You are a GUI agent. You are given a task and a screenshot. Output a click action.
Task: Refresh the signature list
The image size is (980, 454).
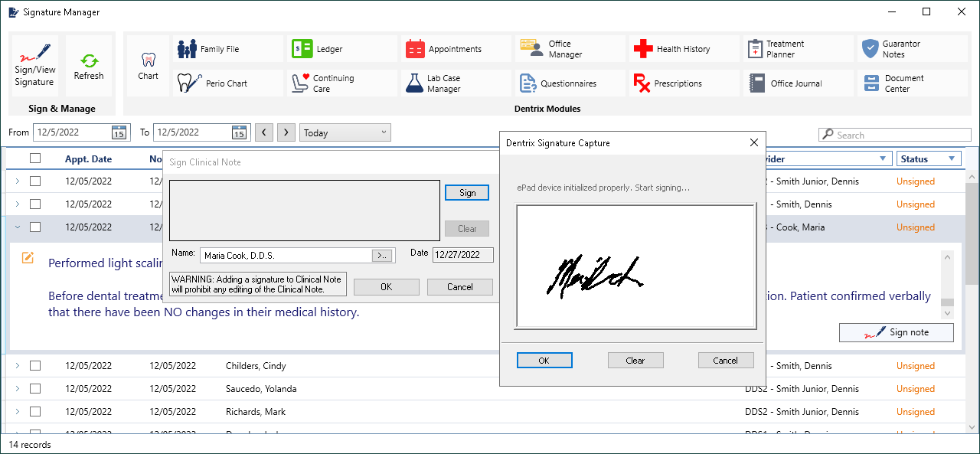coord(89,64)
